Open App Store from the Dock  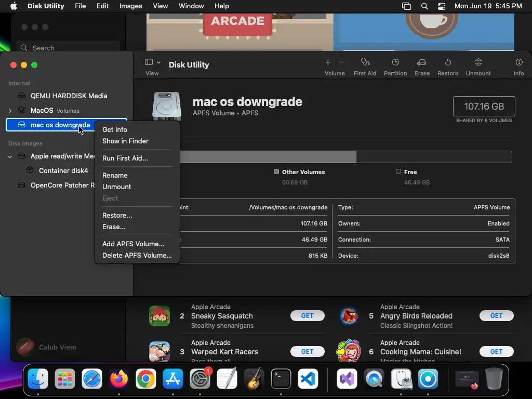(x=172, y=379)
